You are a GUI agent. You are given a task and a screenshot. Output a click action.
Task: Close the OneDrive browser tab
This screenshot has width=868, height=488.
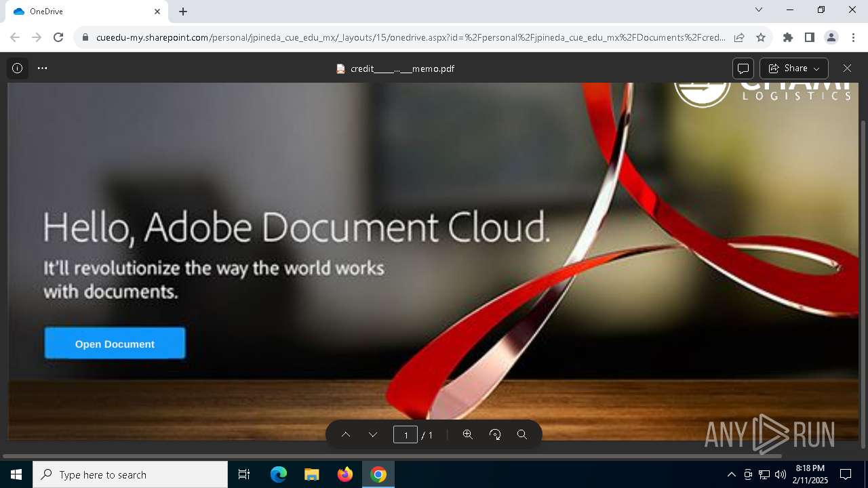click(x=157, y=12)
